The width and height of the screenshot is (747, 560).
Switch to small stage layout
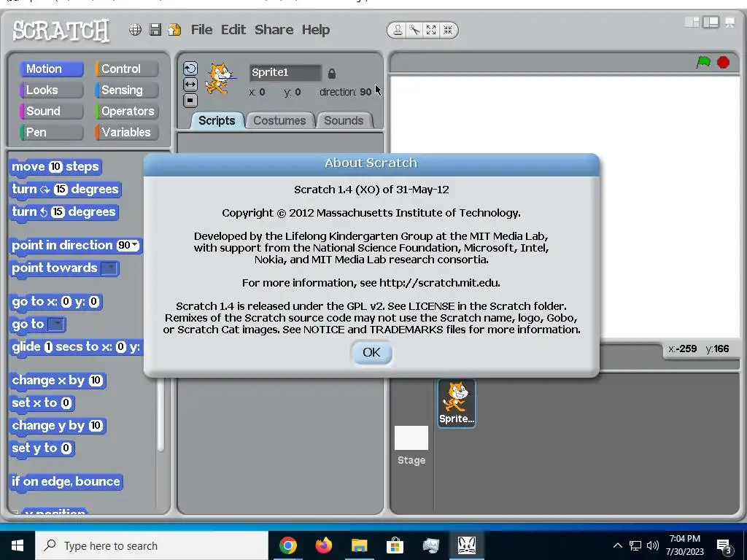[x=692, y=23]
